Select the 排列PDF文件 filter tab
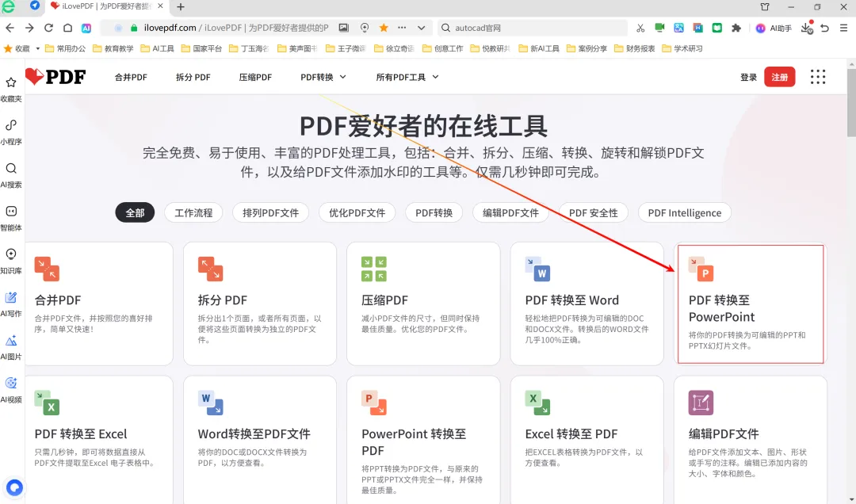 click(x=271, y=213)
